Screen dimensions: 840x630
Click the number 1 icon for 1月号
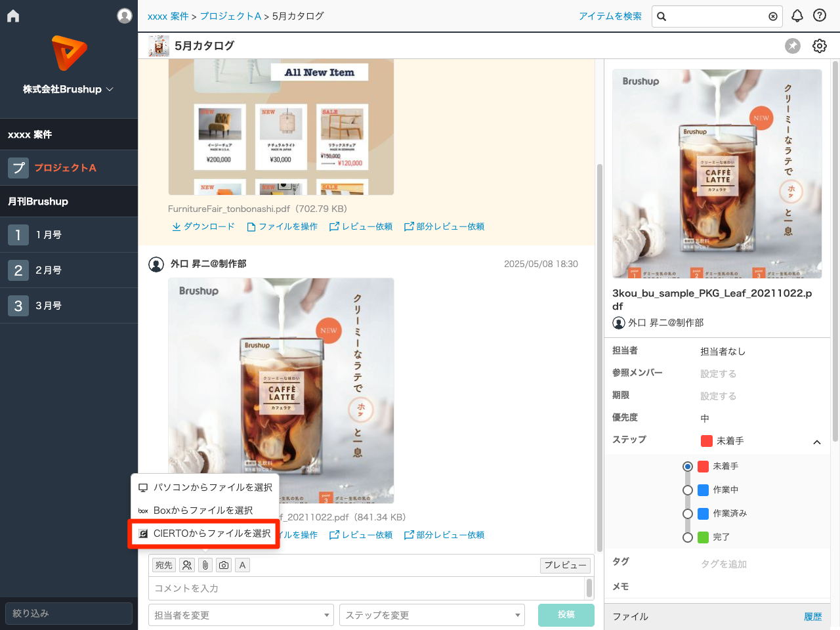pos(18,235)
